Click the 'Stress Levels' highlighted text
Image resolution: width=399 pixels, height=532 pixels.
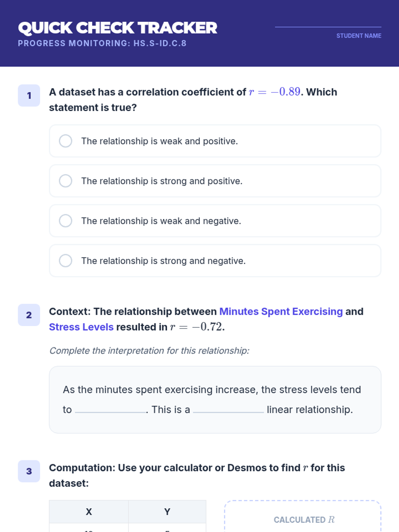point(81,327)
